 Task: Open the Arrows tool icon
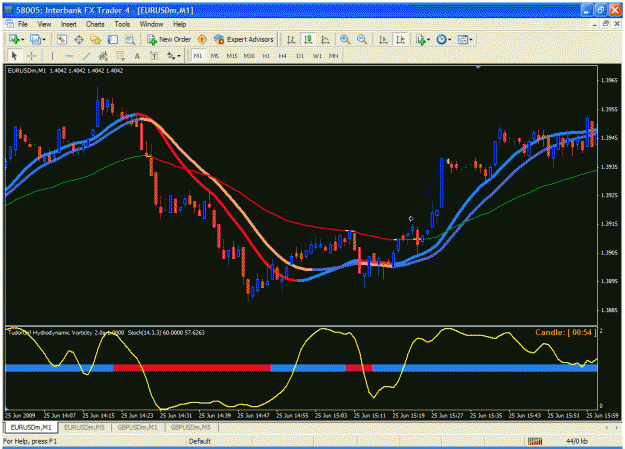click(171, 56)
